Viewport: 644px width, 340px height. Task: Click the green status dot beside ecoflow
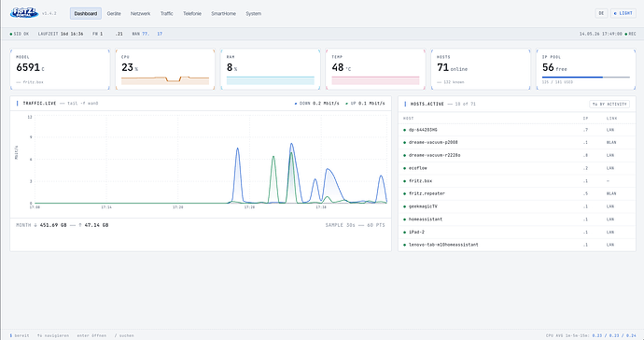[x=404, y=168]
